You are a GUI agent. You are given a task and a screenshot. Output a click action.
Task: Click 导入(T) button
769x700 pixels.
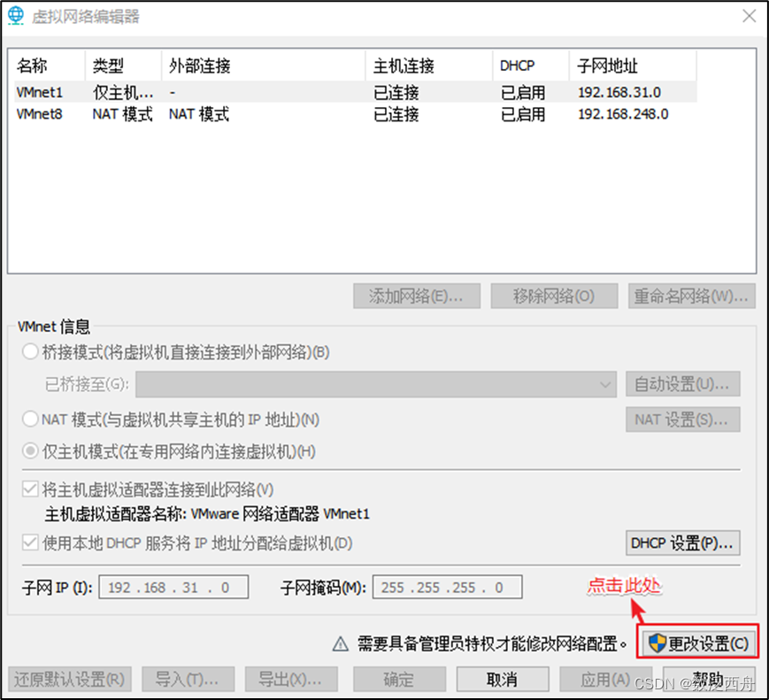coord(188,680)
